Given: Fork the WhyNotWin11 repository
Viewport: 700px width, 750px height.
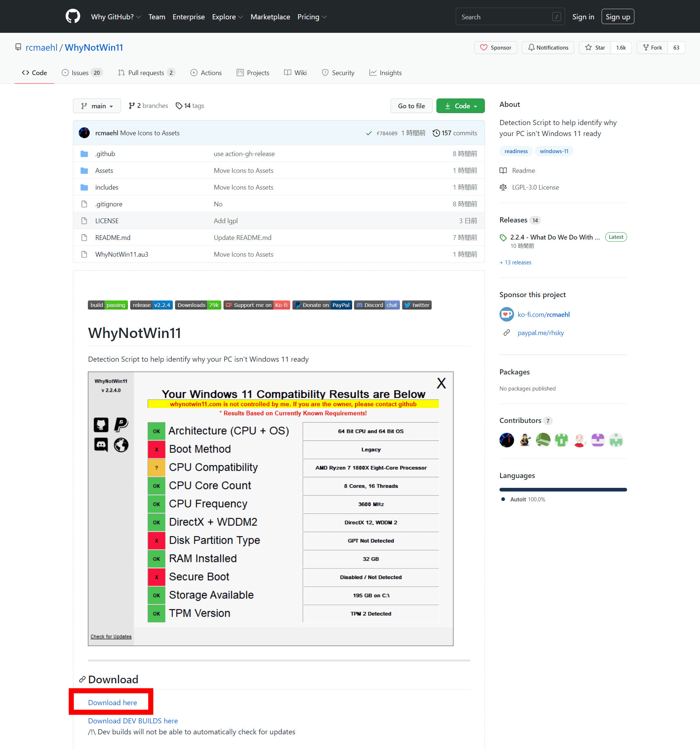Looking at the screenshot, I should coord(652,47).
